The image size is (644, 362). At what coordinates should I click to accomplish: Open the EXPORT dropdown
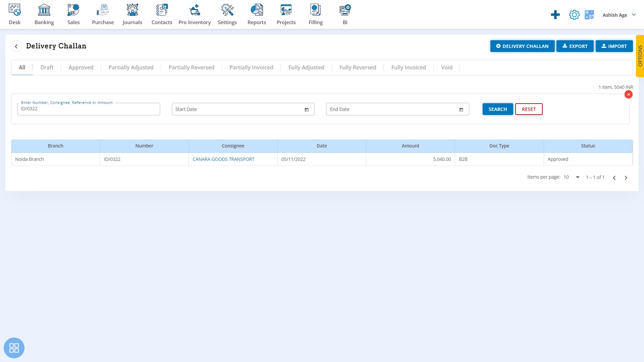tap(575, 46)
